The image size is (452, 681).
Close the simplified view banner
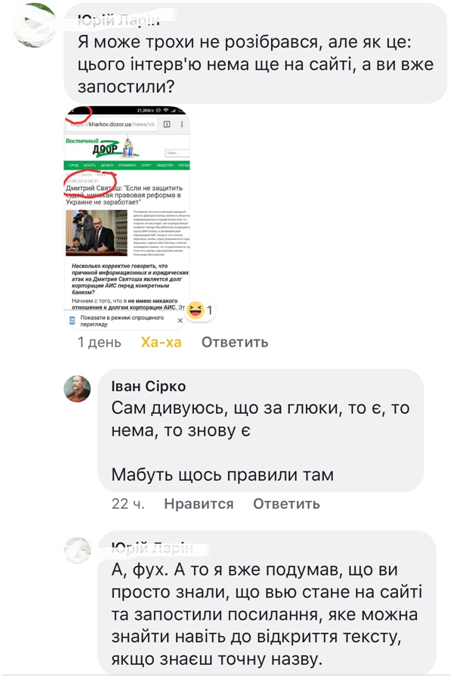pos(180,321)
